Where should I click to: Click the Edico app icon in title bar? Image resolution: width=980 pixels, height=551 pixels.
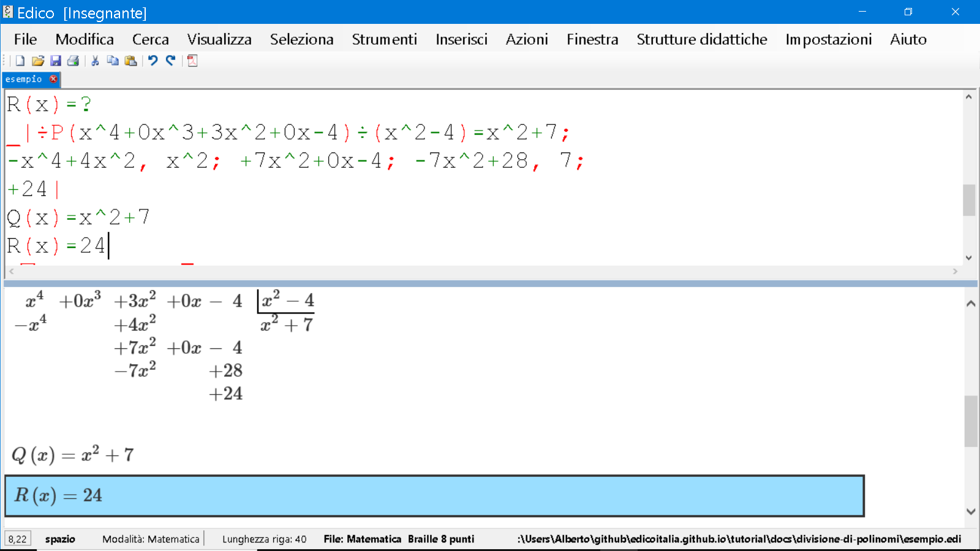7,12
